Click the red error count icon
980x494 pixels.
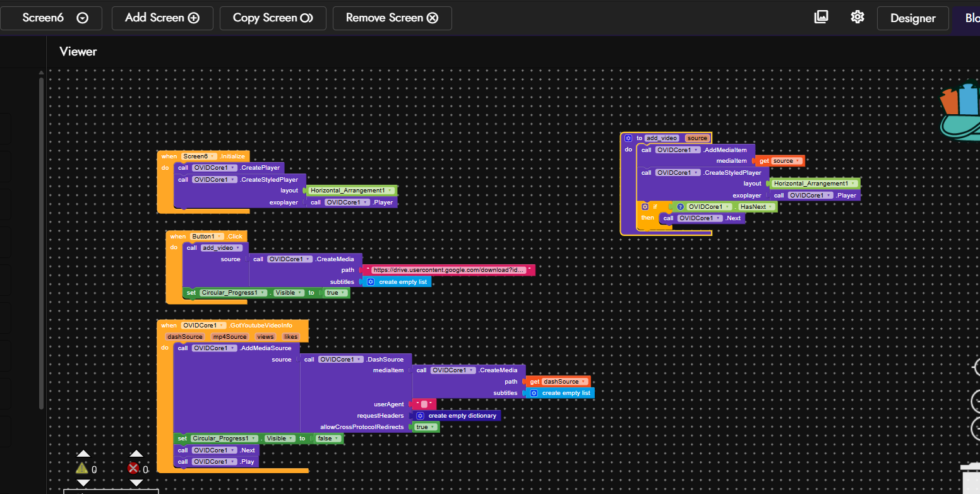coord(133,468)
